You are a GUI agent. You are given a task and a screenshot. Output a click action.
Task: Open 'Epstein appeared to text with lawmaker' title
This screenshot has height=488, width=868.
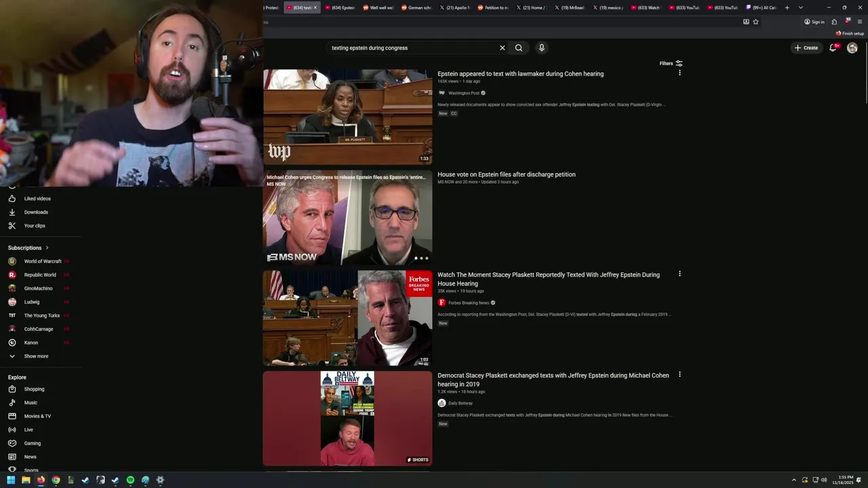coord(521,74)
